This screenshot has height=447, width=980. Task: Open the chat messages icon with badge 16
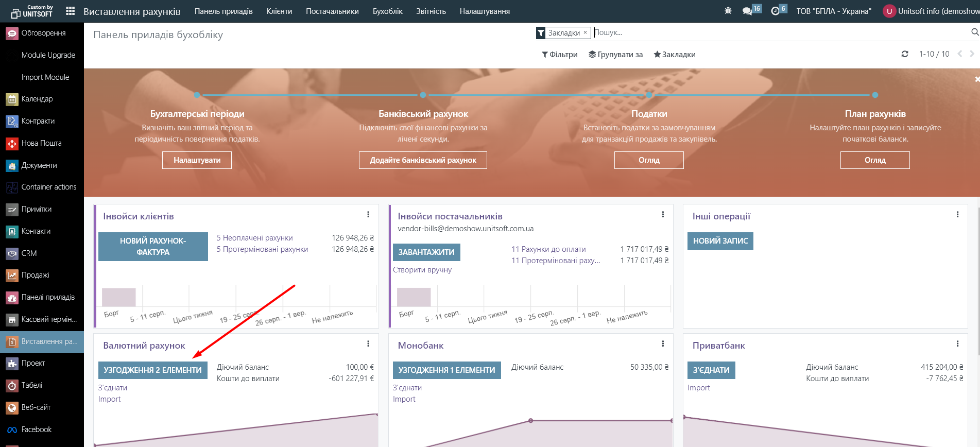pos(747,11)
